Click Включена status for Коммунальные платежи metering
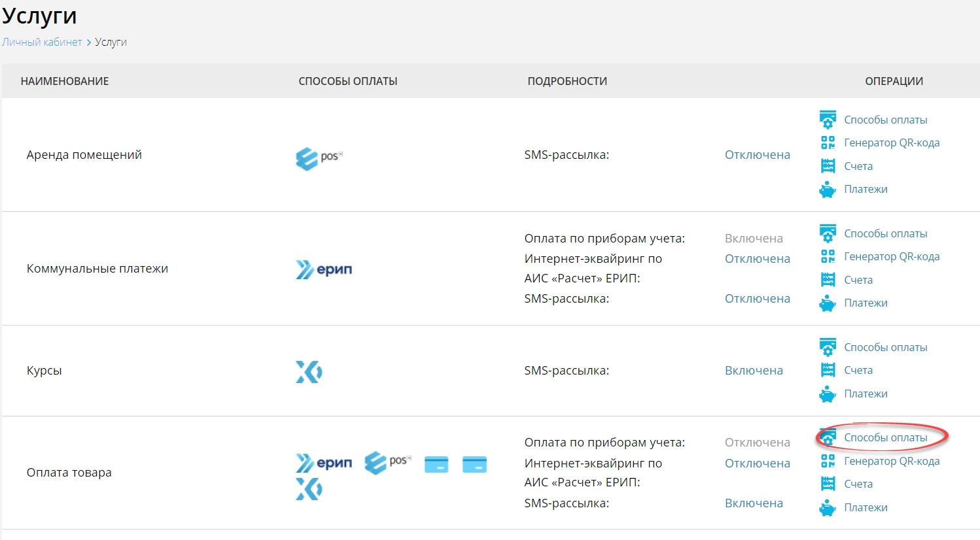The width and height of the screenshot is (980, 540). click(754, 239)
